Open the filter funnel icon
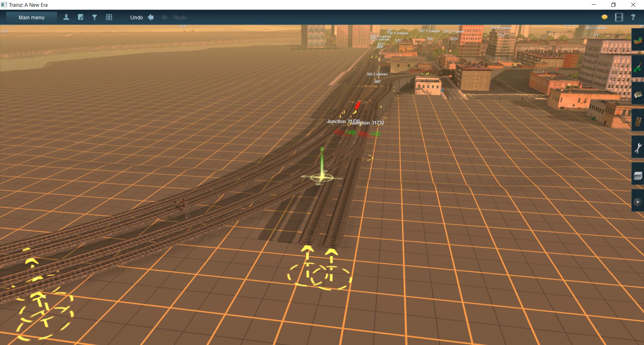The image size is (644, 345). coord(95,17)
